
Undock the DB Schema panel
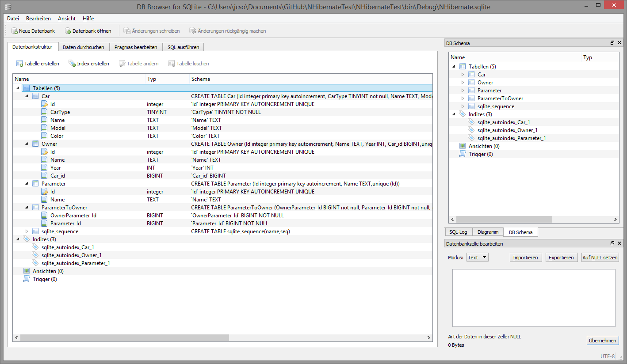click(612, 43)
